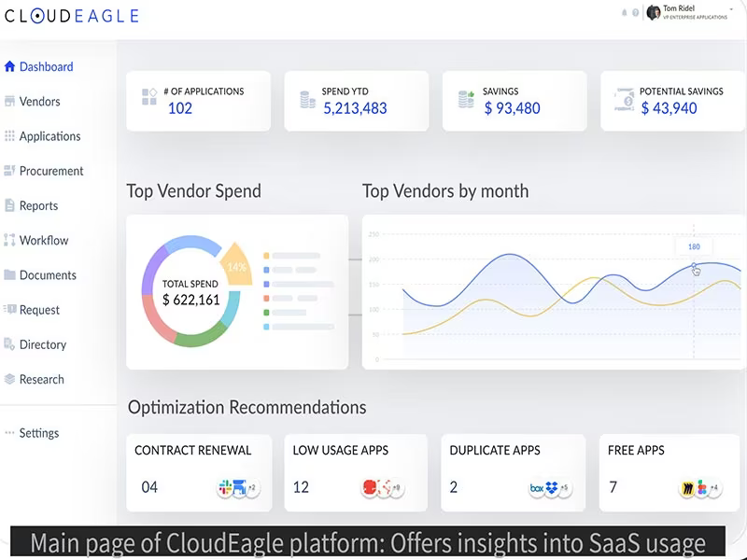The image size is (747, 560).
Task: Open the notifications bell icon
Action: (x=624, y=12)
